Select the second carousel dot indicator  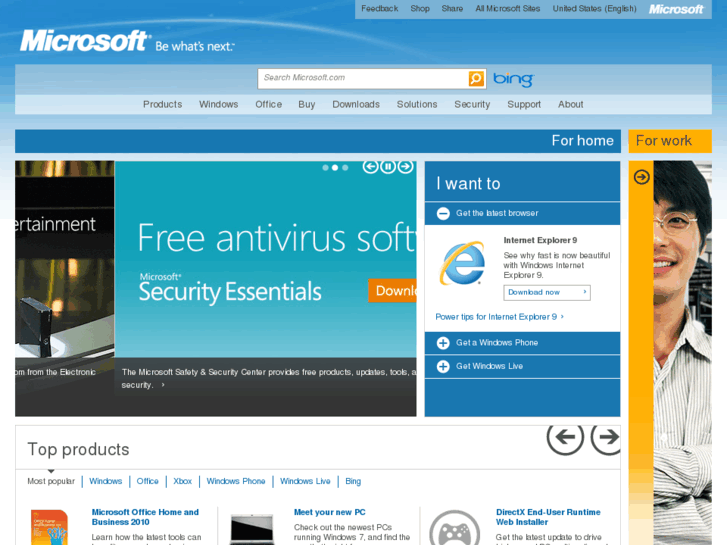coord(335,168)
